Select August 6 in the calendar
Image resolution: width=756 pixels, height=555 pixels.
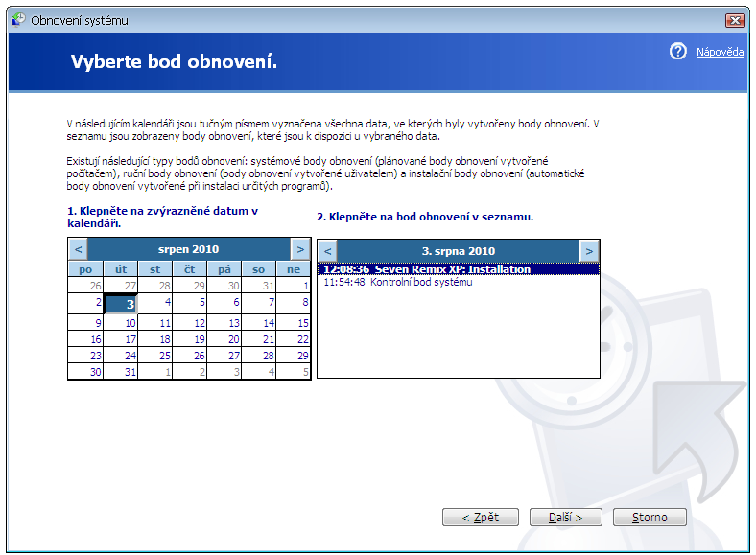(224, 303)
